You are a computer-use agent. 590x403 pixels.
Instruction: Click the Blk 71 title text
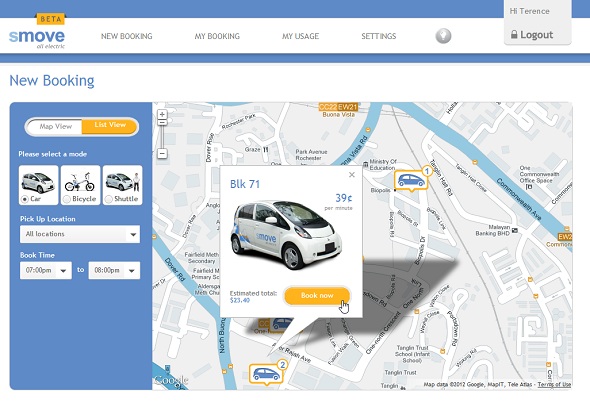(245, 184)
